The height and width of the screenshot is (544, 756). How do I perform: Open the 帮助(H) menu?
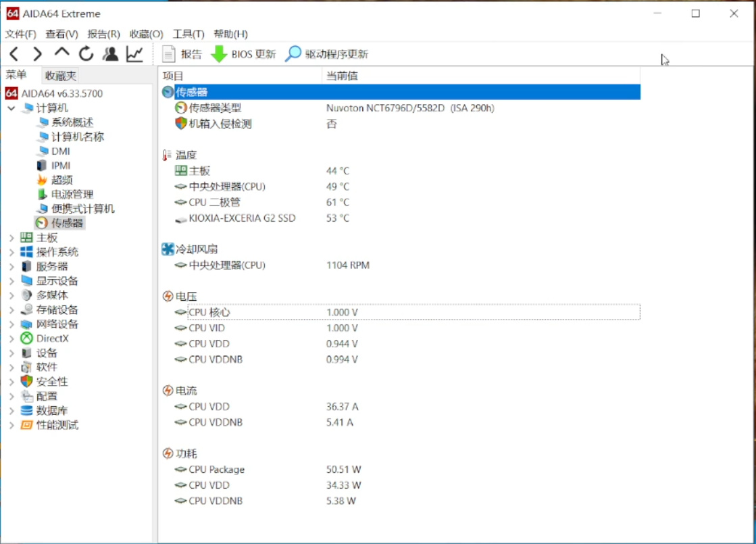pos(230,34)
